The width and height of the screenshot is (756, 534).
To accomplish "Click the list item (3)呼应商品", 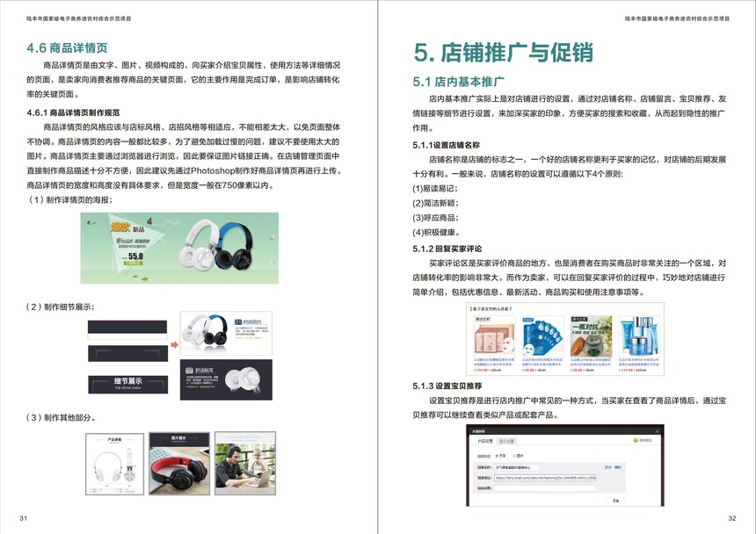I will (435, 218).
